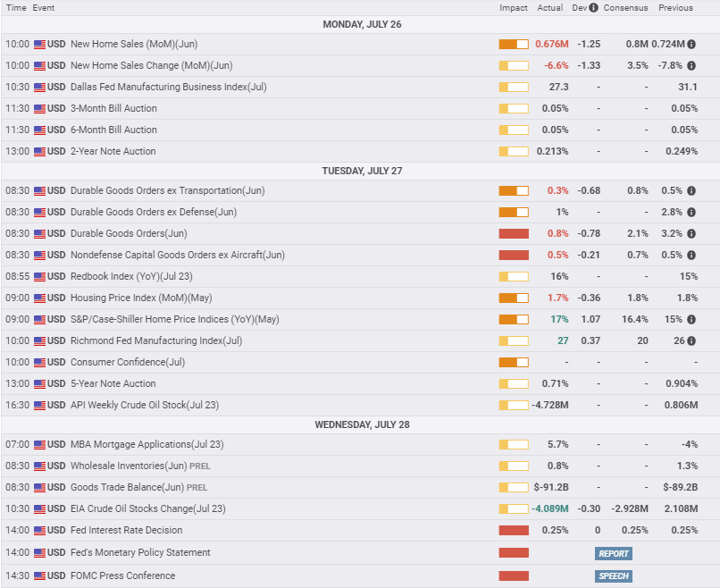Click the SPEECH badge for FOMC Press Conference
Viewport: 720px width, 588px height.
(x=614, y=576)
